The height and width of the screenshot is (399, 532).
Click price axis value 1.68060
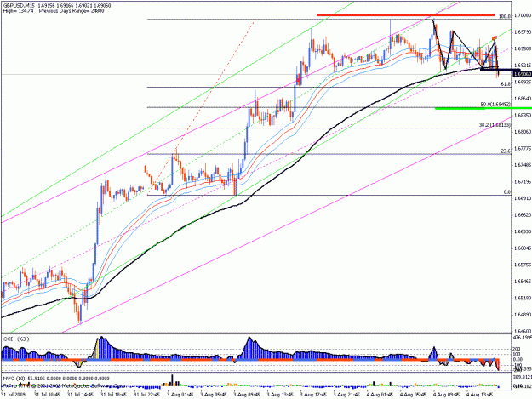point(523,132)
